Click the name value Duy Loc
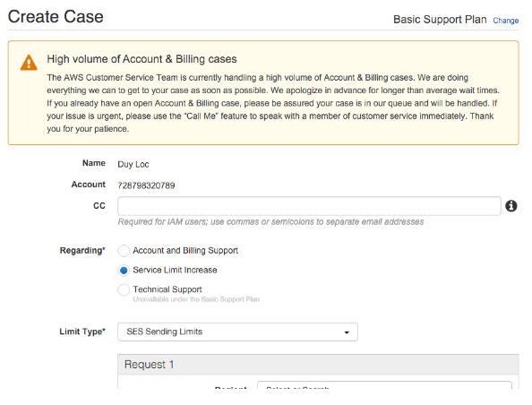 point(133,164)
